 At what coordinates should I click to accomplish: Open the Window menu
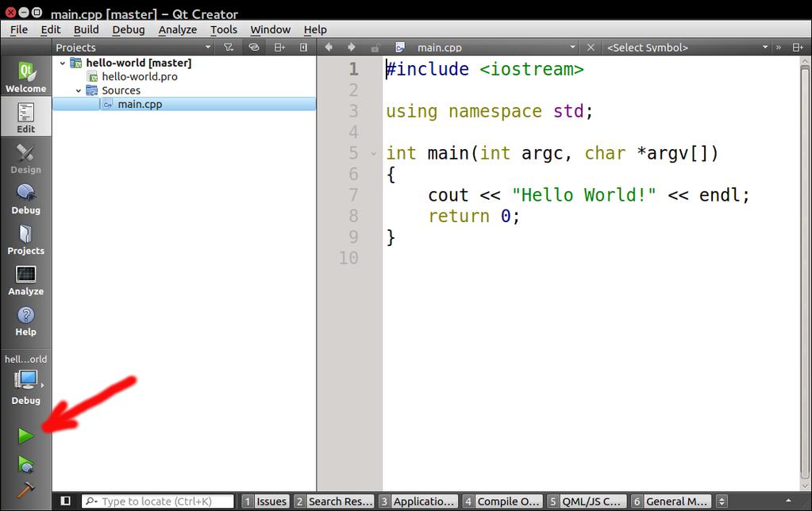point(271,29)
